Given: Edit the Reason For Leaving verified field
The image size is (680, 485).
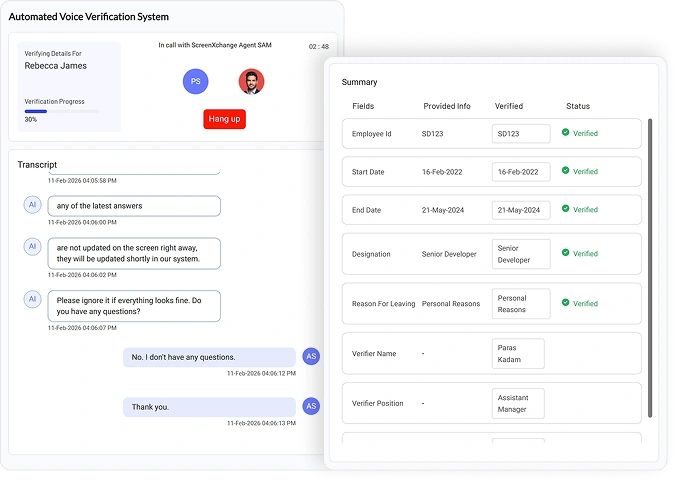Looking at the screenshot, I should [x=521, y=303].
